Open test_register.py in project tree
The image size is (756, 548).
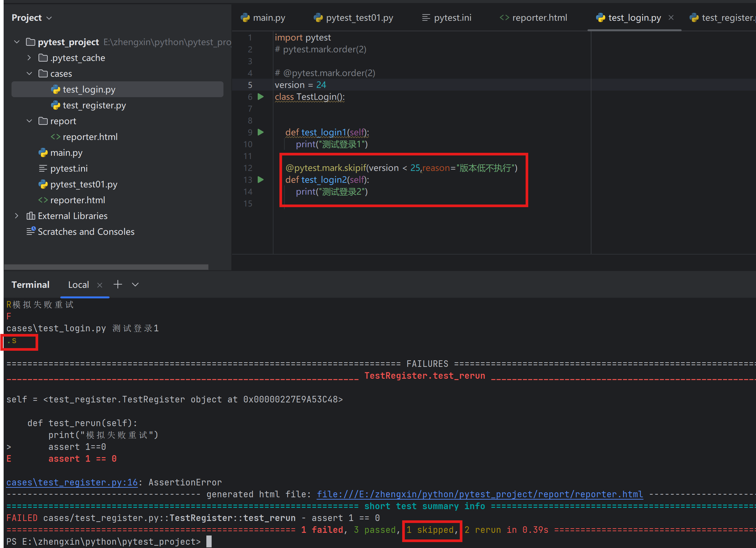point(94,105)
